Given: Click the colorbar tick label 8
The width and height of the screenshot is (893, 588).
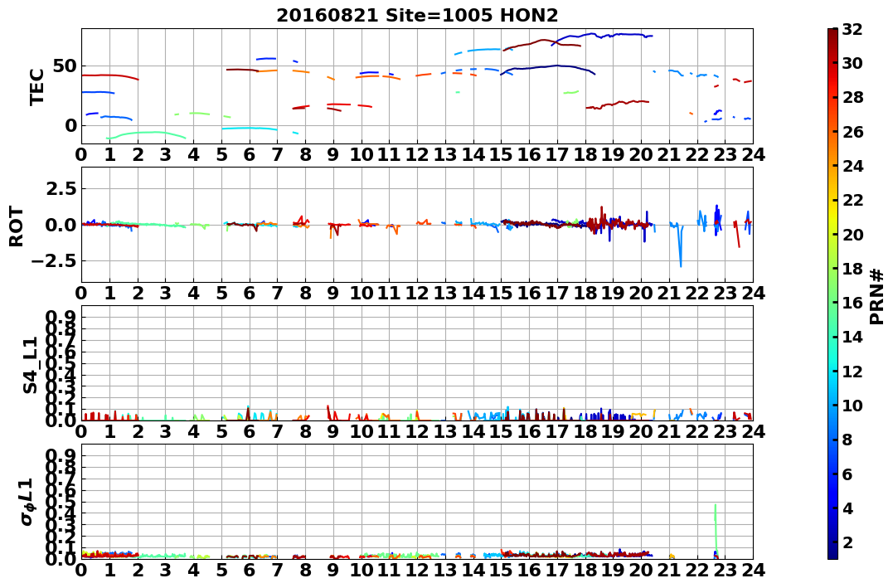Looking at the screenshot, I should tap(847, 440).
